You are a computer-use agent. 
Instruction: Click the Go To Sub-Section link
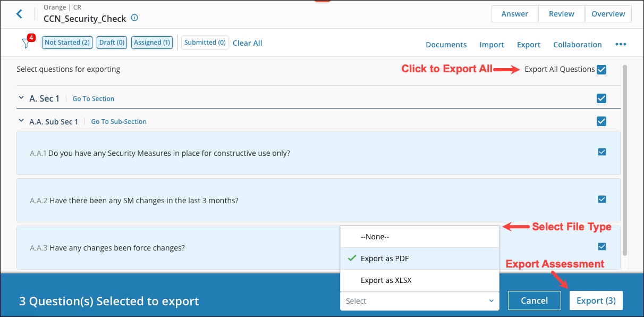click(x=118, y=121)
